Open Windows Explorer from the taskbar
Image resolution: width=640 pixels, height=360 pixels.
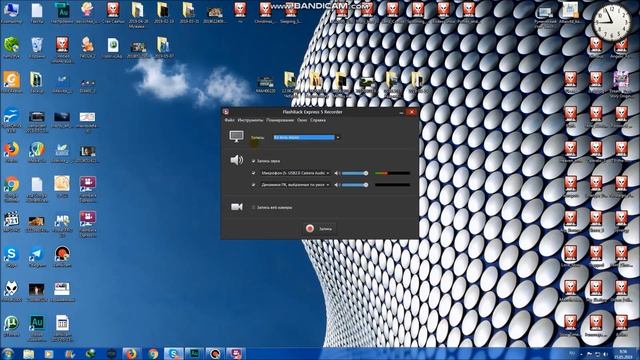point(29,354)
